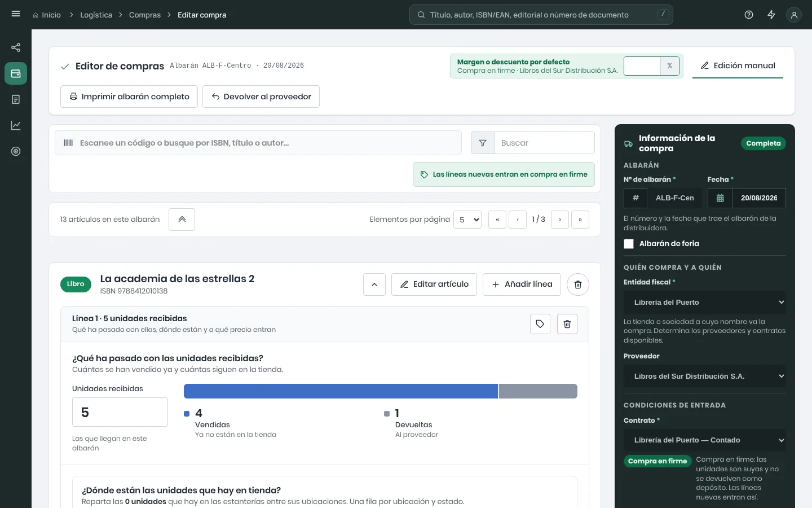The width and height of the screenshot is (812, 508).
Task: Focus the Buscar filter field
Action: pyautogui.click(x=544, y=143)
